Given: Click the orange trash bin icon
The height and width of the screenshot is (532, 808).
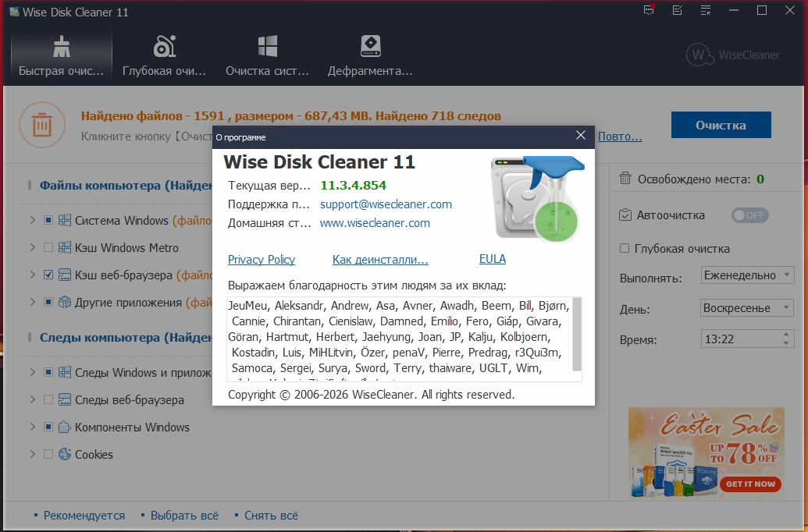Looking at the screenshot, I should [42, 125].
